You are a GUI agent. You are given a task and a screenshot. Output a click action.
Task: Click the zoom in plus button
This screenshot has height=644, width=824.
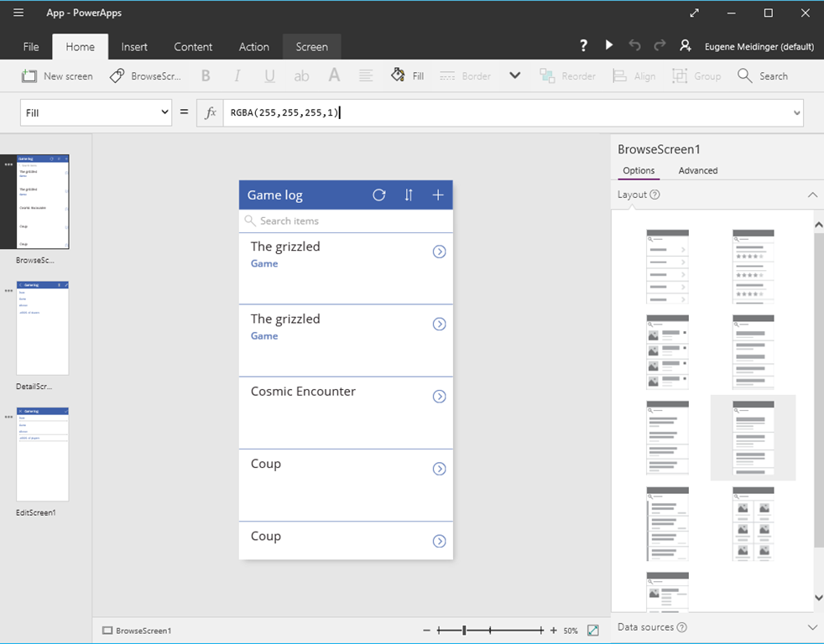pos(553,631)
